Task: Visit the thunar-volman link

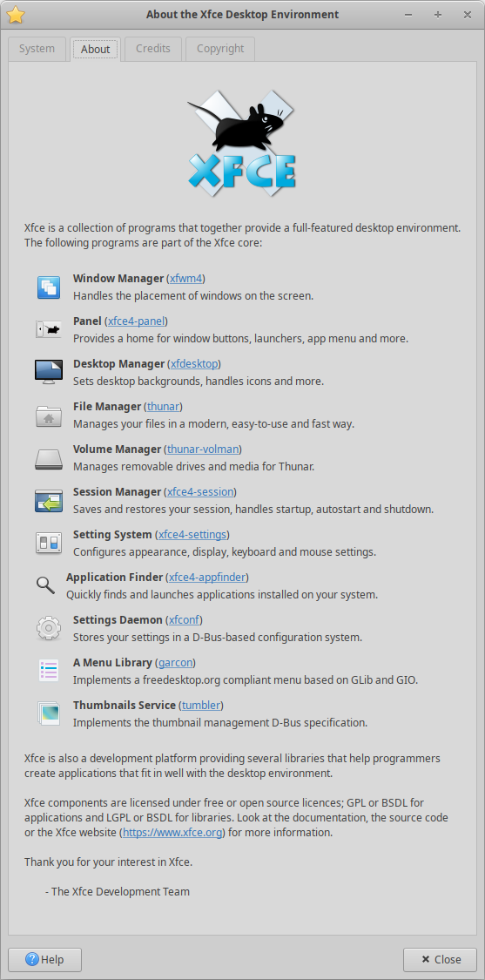Action: (203, 449)
